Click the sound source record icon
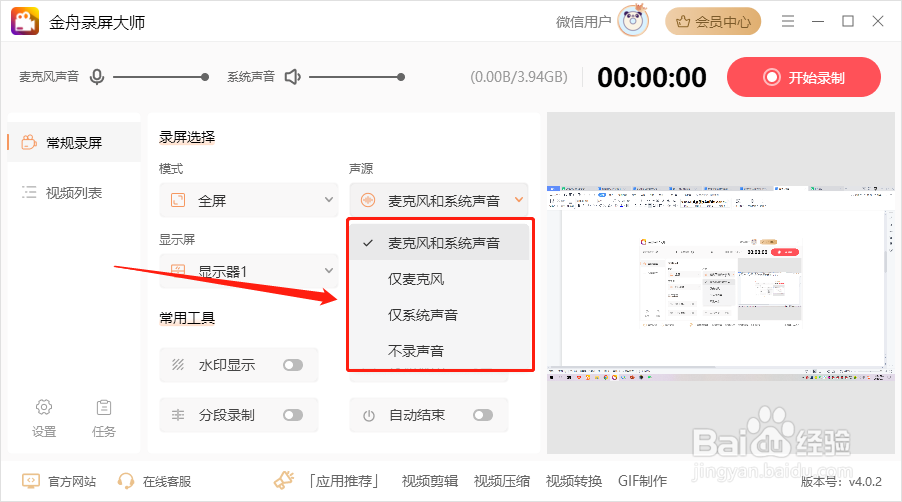The height and width of the screenshot is (502, 902). click(x=368, y=200)
